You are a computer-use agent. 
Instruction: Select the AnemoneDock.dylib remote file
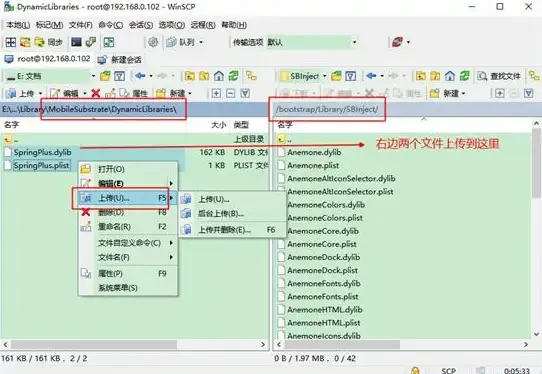324,258
